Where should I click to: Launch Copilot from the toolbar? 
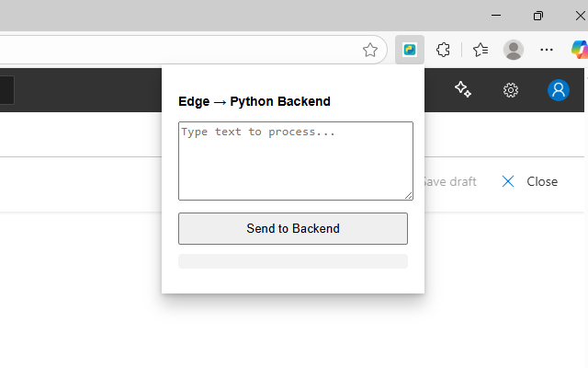click(579, 50)
